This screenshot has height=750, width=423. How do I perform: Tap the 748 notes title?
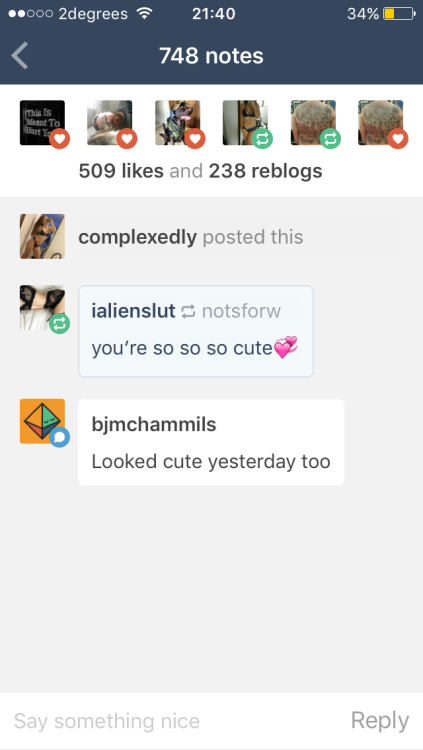(211, 56)
